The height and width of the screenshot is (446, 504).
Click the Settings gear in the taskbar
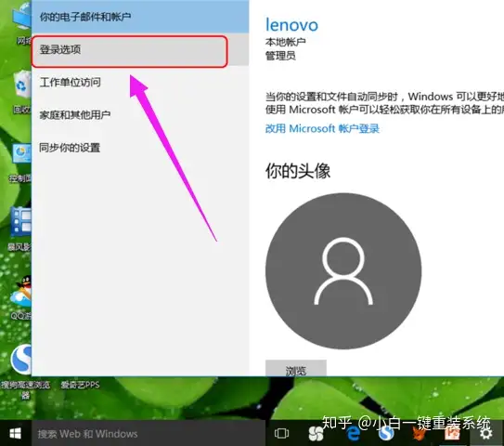click(485, 433)
